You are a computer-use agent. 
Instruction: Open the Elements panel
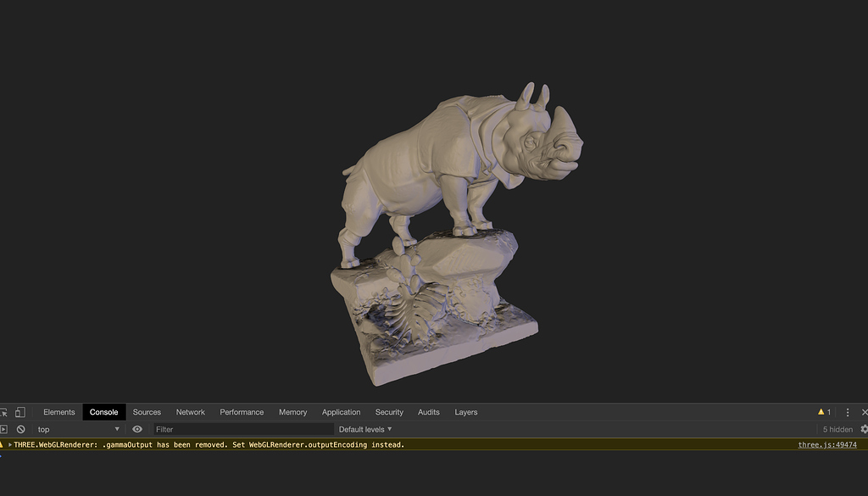(x=58, y=411)
